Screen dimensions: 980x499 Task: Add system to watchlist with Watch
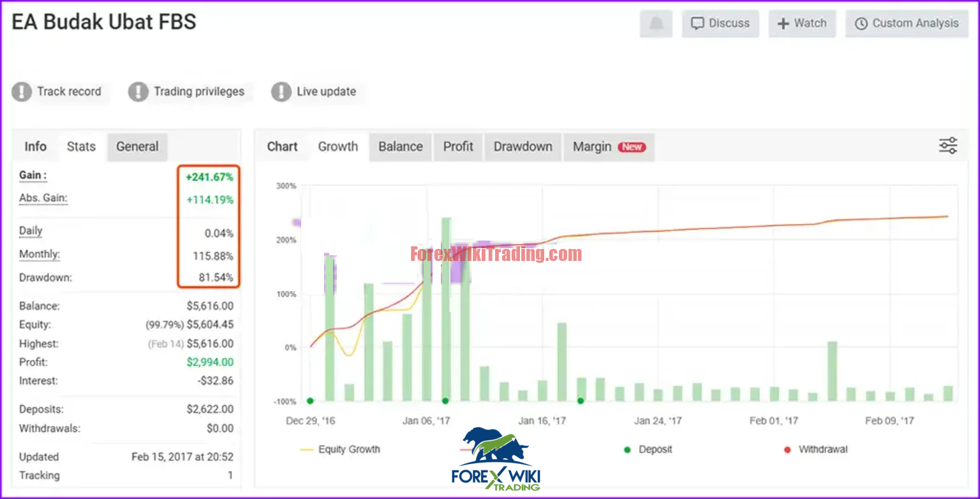[802, 24]
